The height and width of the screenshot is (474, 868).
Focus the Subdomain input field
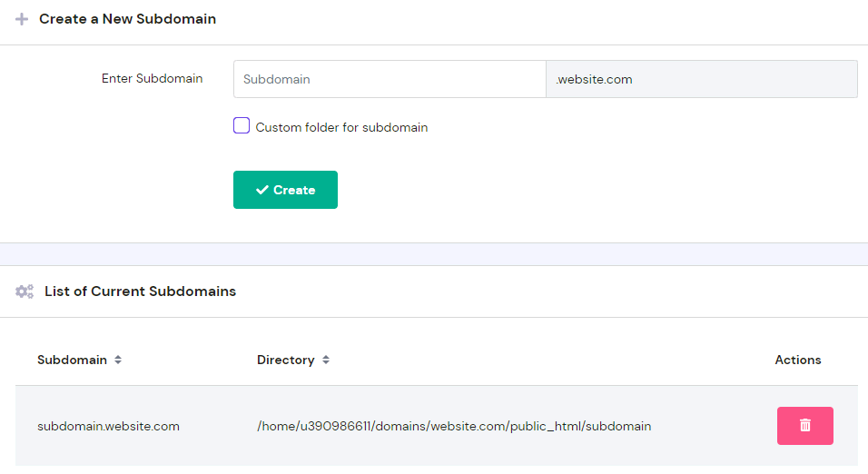(x=390, y=79)
